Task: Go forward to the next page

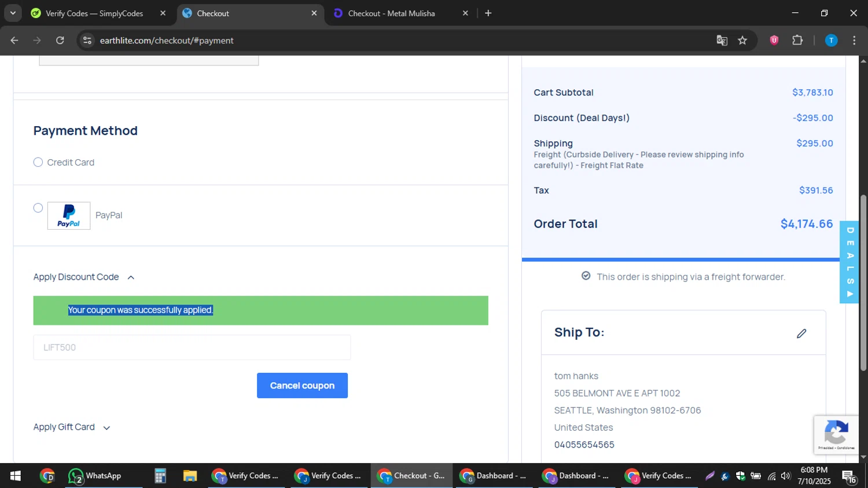Action: click(x=37, y=41)
